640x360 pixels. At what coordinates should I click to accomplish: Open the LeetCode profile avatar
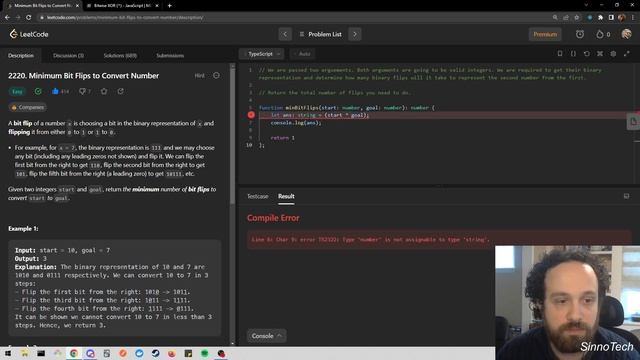pos(626,34)
